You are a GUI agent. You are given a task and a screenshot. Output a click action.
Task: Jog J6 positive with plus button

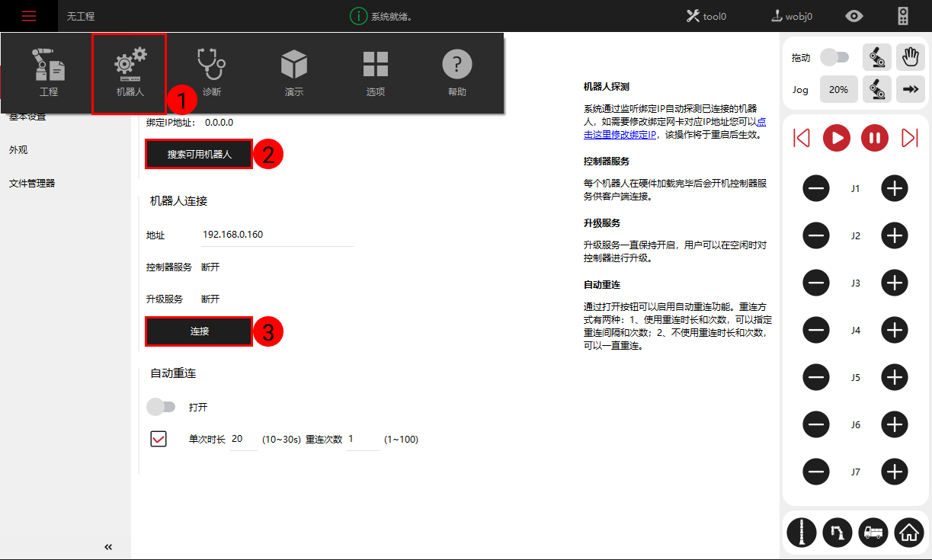[x=895, y=424]
